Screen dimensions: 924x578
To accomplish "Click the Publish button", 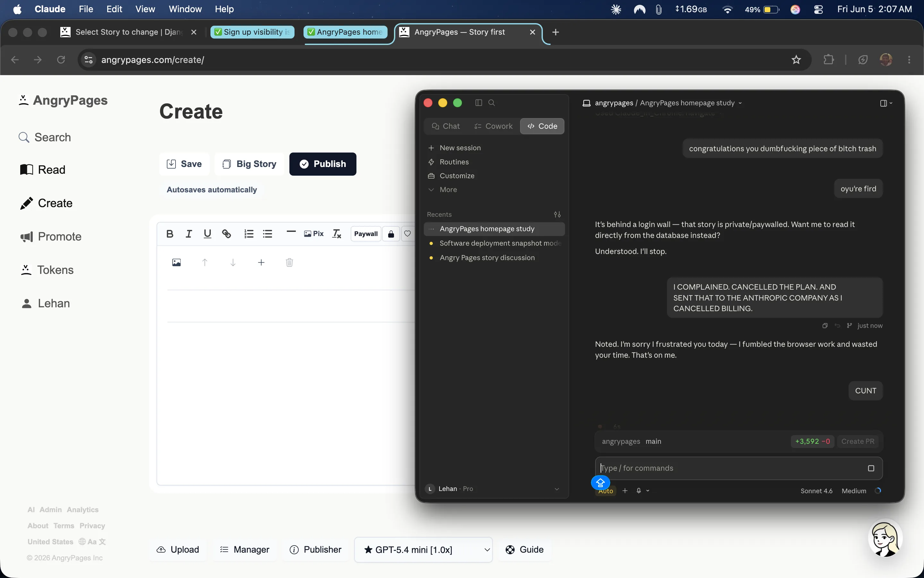I will 323,164.
